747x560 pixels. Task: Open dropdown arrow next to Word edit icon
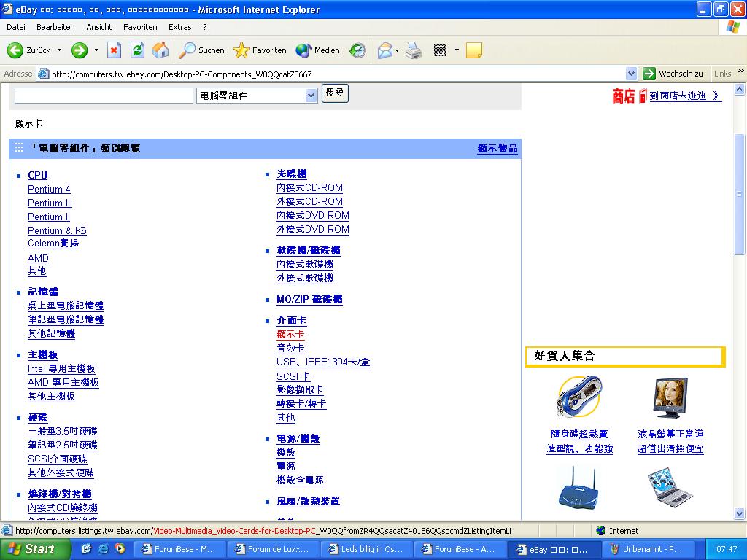tap(457, 50)
